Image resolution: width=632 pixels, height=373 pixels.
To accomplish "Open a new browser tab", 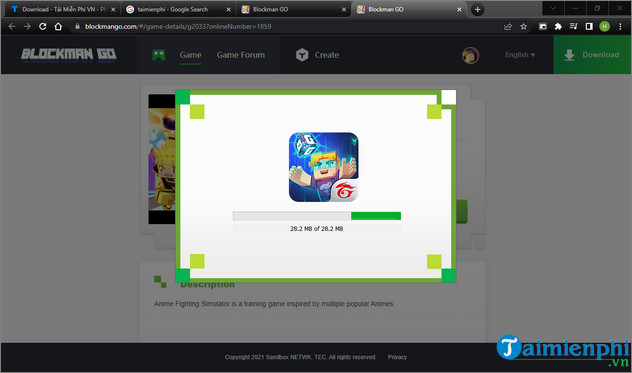I will (x=477, y=9).
